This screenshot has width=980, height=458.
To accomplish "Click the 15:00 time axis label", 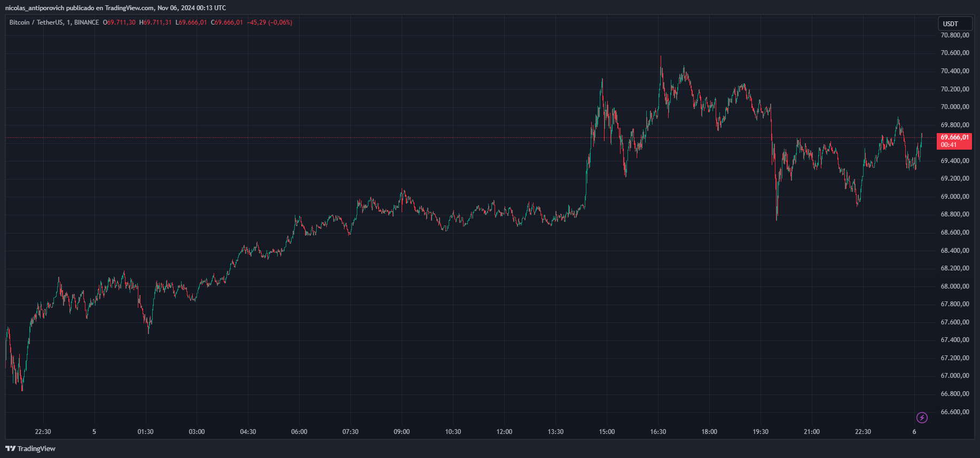I will 607,432.
